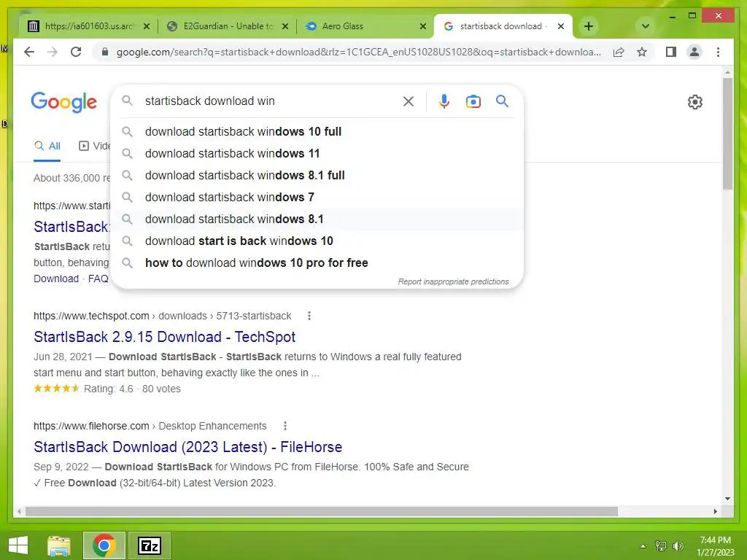Open the taskbar clock showing 7:44 PM

[715, 545]
